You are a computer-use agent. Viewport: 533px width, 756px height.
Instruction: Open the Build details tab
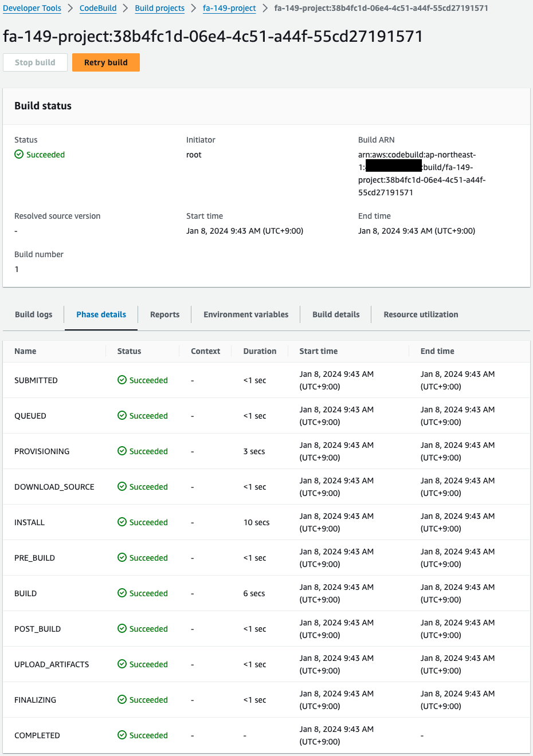pos(336,314)
